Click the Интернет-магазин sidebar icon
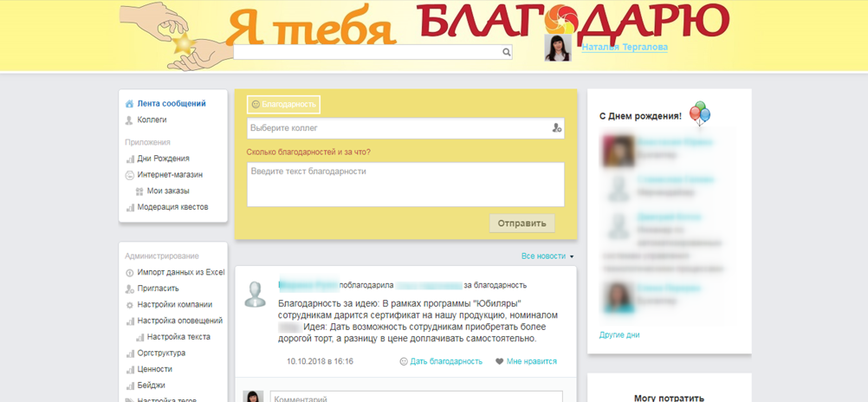The width and height of the screenshot is (868, 402). (x=130, y=175)
